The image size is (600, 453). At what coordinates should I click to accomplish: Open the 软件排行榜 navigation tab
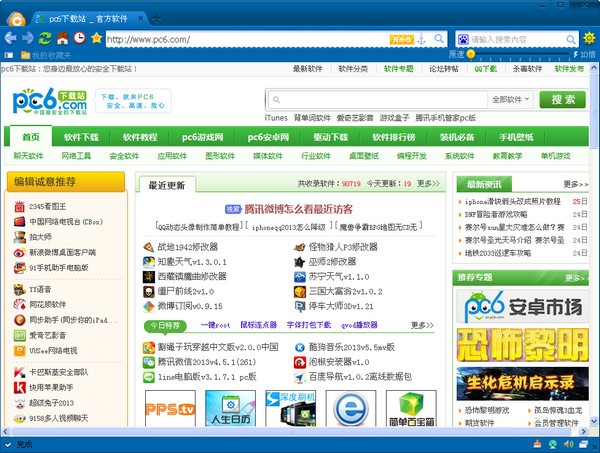point(394,137)
